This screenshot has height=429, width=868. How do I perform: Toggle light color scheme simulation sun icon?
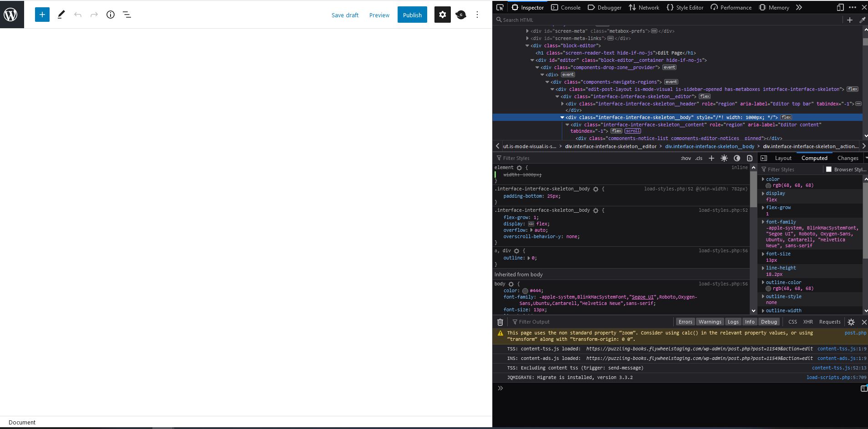coord(724,158)
